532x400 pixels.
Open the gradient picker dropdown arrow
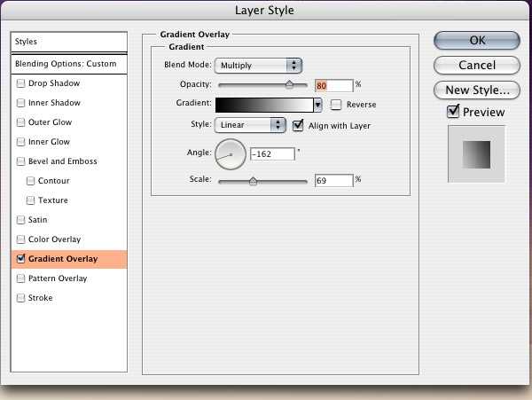tap(317, 105)
